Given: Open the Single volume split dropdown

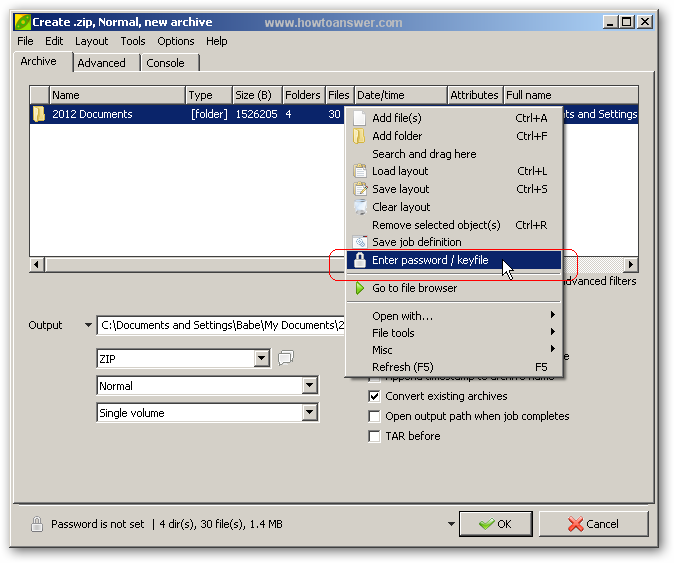Looking at the screenshot, I should [x=309, y=413].
